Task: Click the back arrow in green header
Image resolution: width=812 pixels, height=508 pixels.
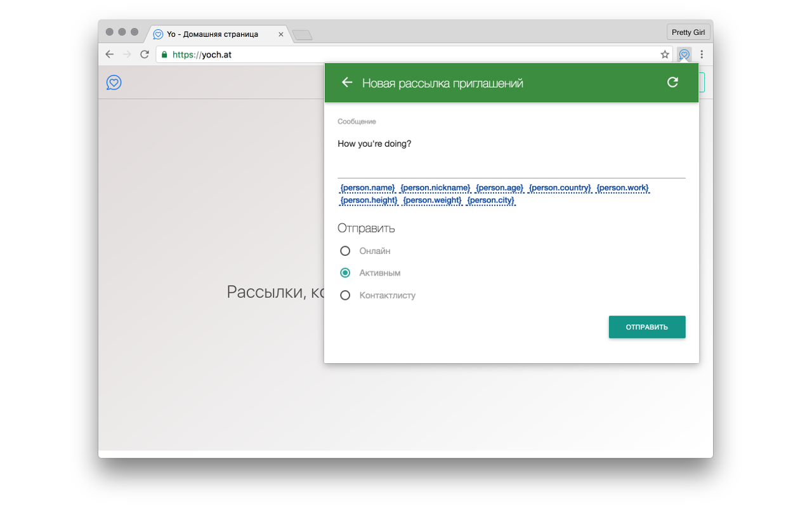Action: [346, 83]
